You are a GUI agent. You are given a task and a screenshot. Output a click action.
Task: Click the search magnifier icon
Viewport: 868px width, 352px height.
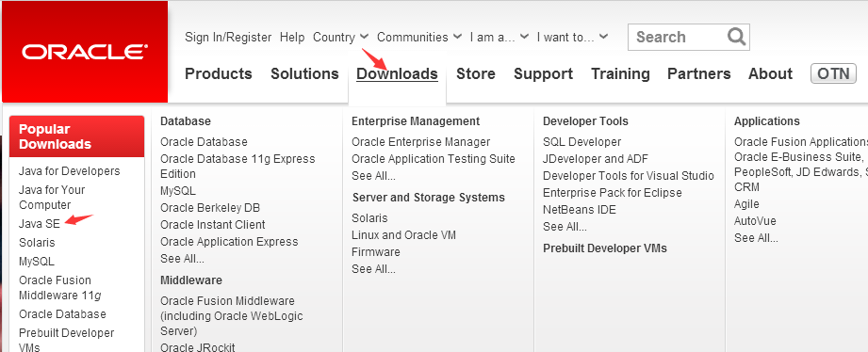coord(736,37)
